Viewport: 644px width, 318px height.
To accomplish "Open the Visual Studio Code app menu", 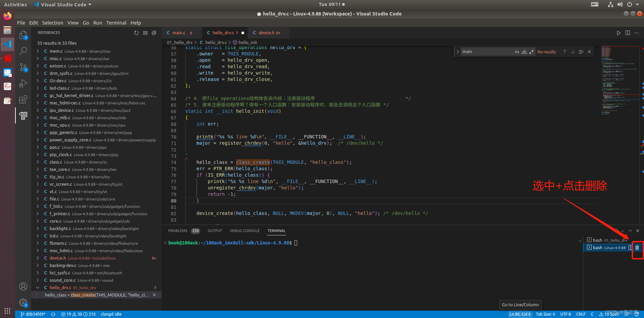I will click(x=63, y=4).
